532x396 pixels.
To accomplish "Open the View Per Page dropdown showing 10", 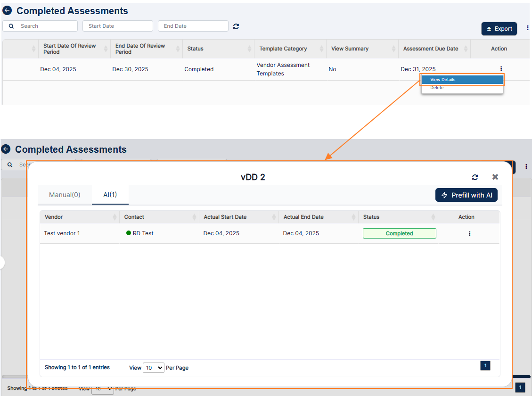I will (153, 367).
